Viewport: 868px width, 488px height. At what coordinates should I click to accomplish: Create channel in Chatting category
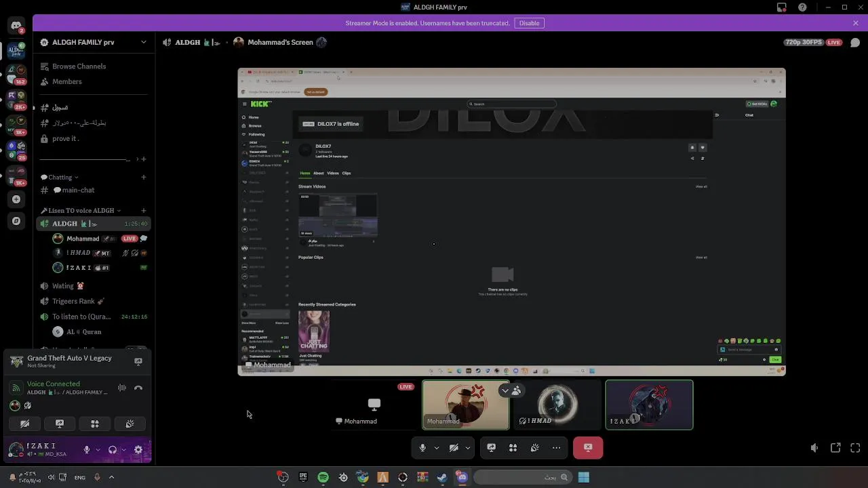tap(143, 177)
